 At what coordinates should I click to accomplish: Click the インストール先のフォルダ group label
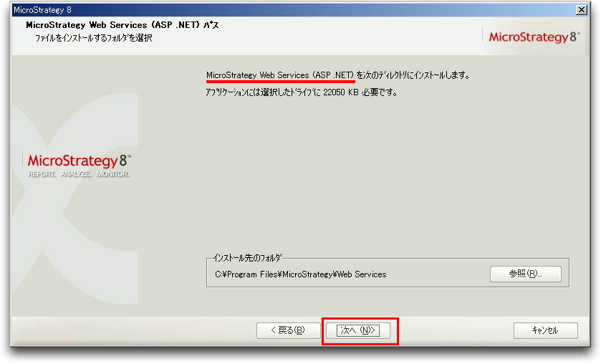(x=247, y=258)
